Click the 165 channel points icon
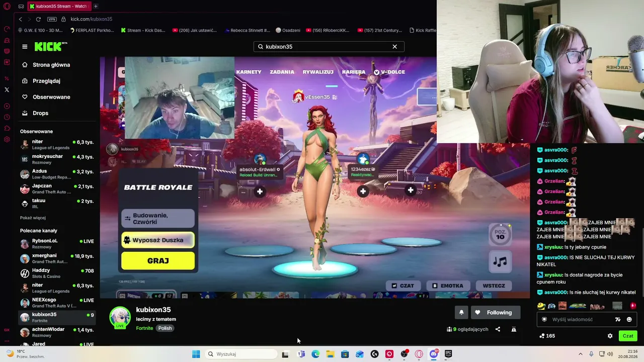 [542, 336]
